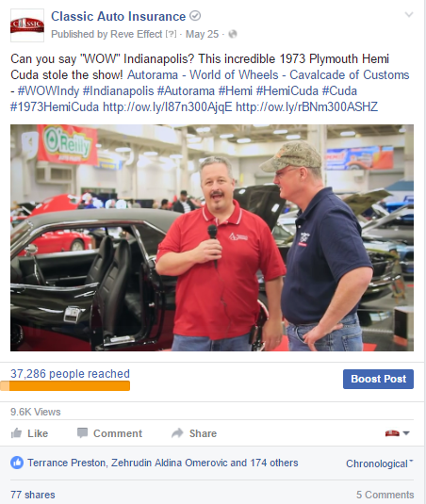Open the page identity selector dropdown
Screen dimensions: 426x504
tap(398, 433)
